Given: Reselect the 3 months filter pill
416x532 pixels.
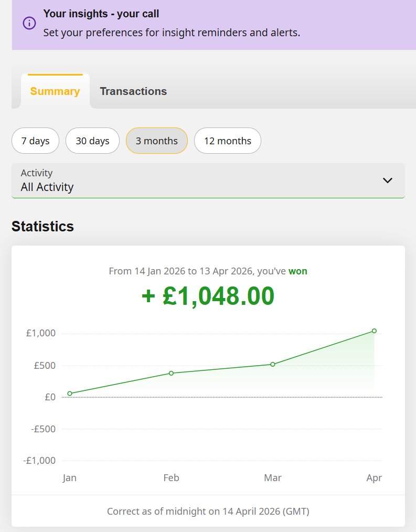Looking at the screenshot, I should tap(156, 140).
